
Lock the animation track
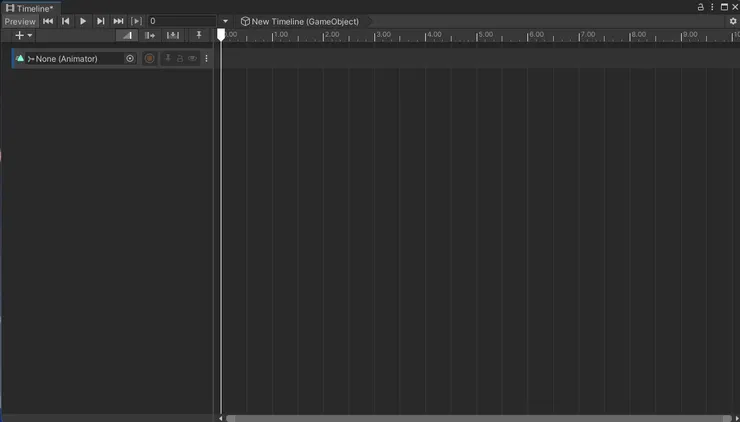180,59
